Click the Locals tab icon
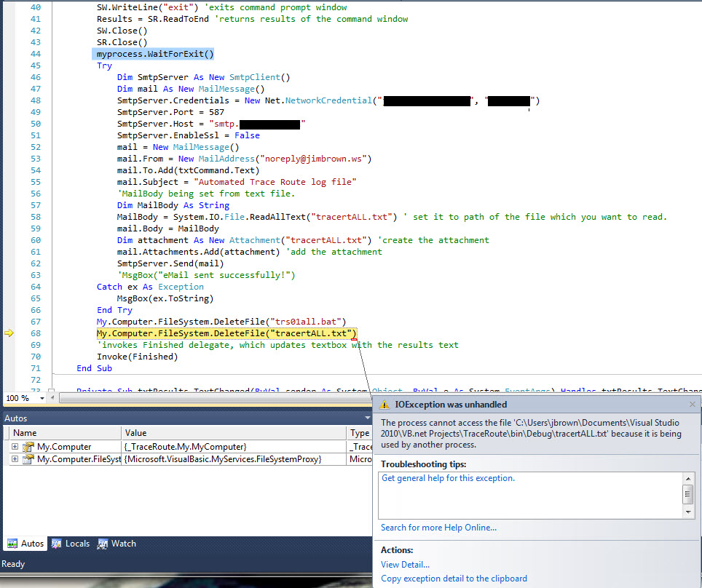Screen dimensions: 702x588 pos(56,544)
